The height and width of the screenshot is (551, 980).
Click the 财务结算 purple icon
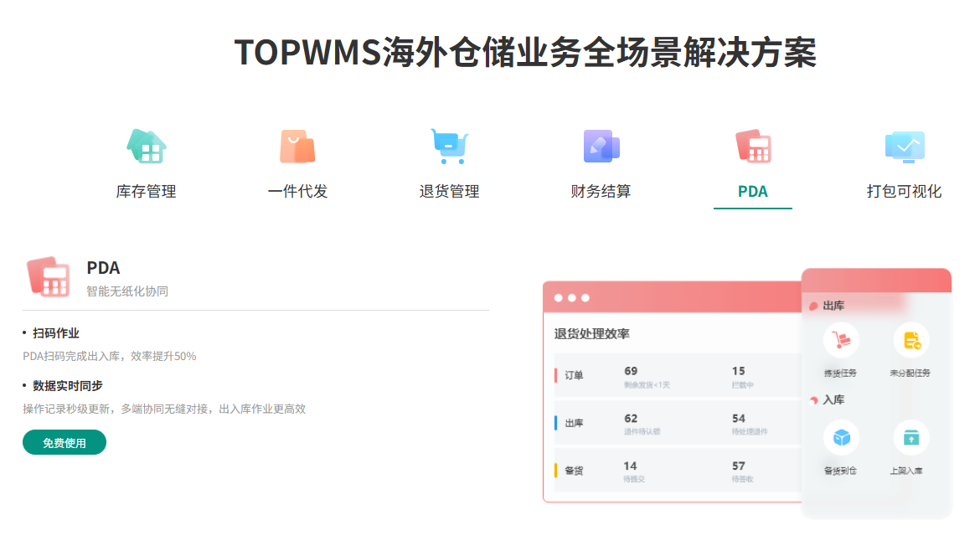pos(601,147)
